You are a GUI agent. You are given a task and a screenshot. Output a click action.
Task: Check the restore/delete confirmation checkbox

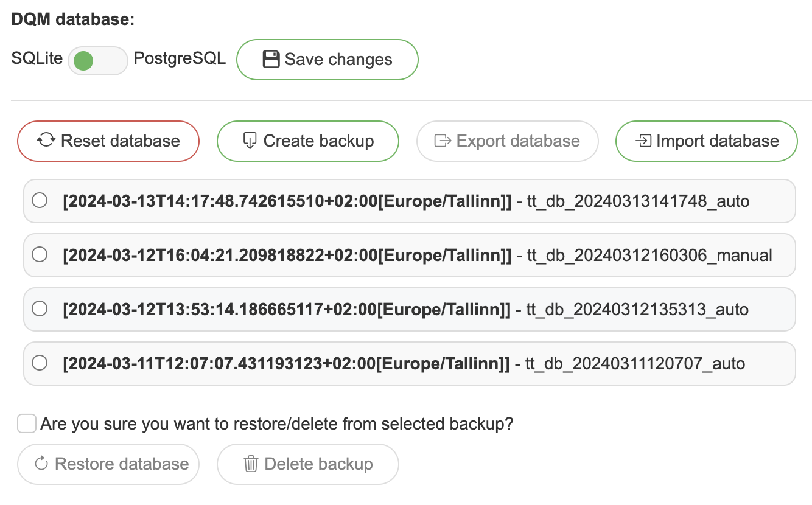27,423
